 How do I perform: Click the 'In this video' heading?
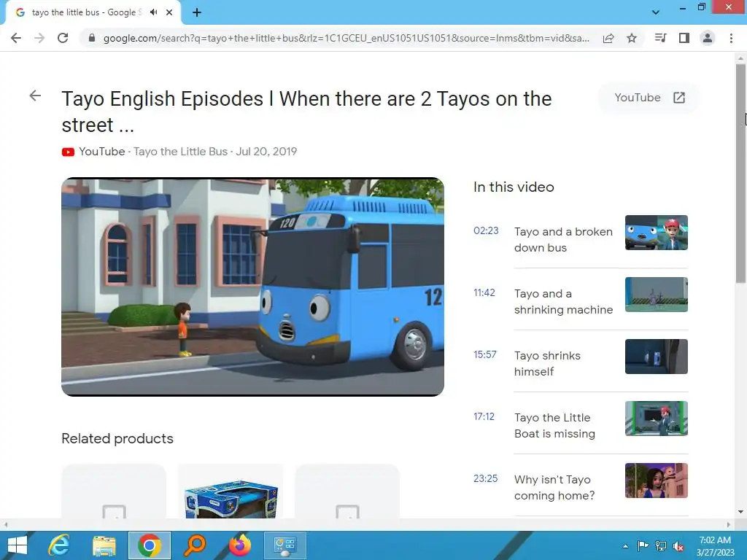pyautogui.click(x=514, y=187)
